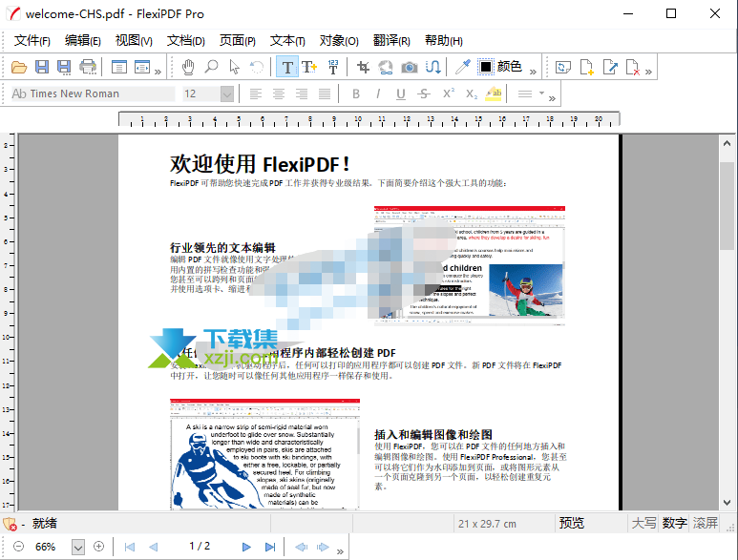
Task: Click the Save As floppy icon
Action: (64, 67)
